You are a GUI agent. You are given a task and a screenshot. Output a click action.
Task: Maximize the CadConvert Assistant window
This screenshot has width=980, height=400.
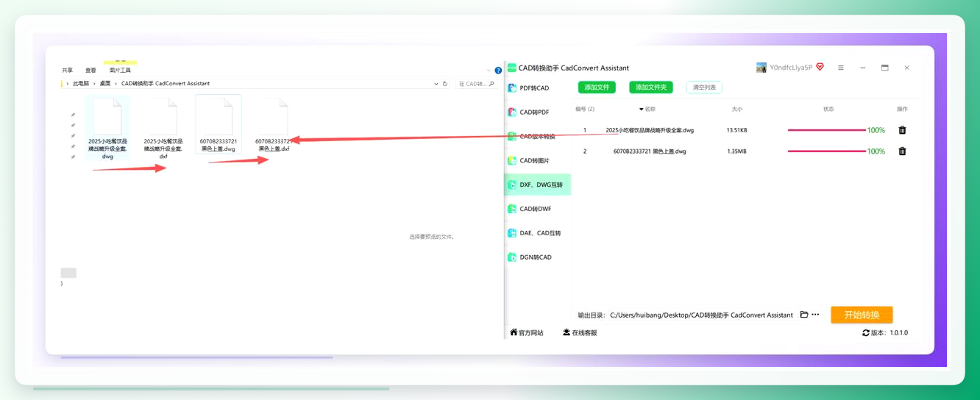tap(885, 68)
